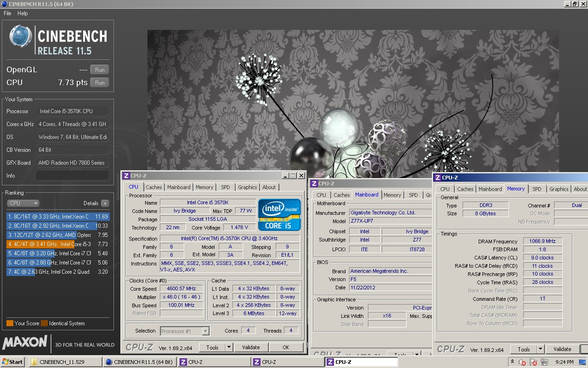Open the network tray icon
Screen dimensions: 588x368
click(x=544, y=362)
